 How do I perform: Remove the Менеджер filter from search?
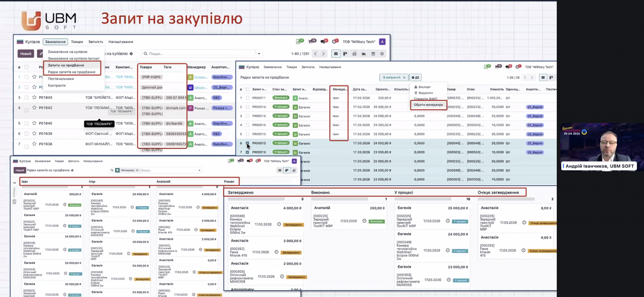(137, 170)
